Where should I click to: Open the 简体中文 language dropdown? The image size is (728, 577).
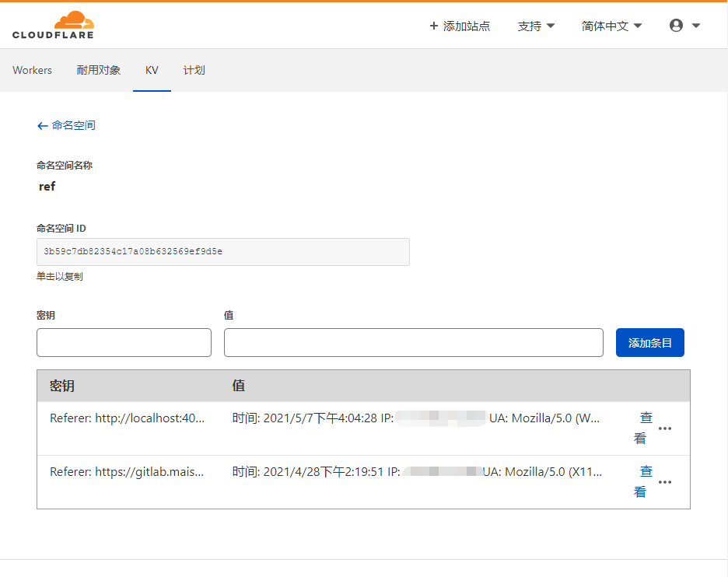(611, 26)
